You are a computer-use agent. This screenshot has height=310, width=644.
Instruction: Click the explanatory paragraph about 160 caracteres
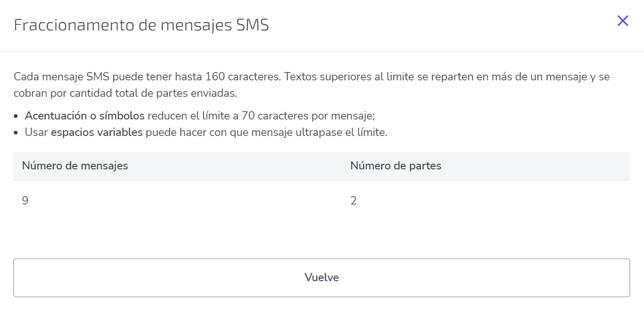(x=311, y=84)
